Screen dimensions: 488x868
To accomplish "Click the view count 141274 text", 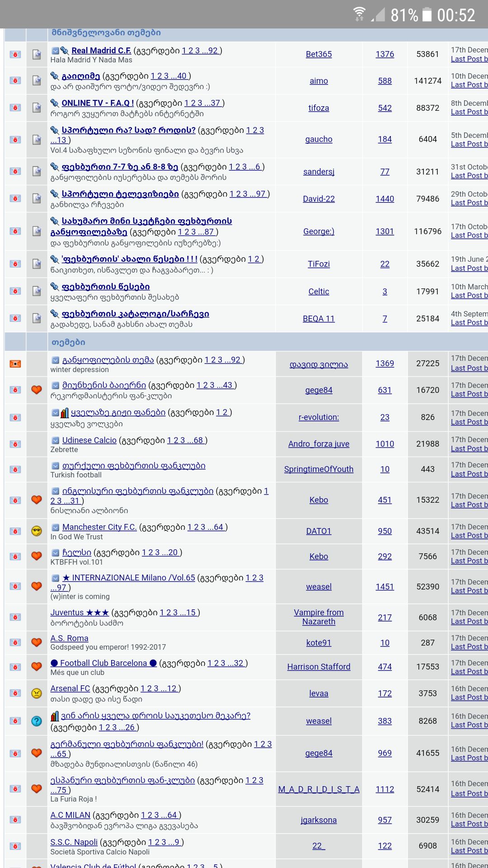I will click(x=427, y=81).
